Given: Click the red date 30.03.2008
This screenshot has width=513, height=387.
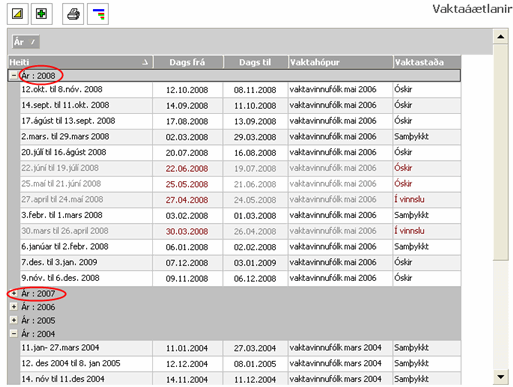Looking at the screenshot, I should coord(187,231).
